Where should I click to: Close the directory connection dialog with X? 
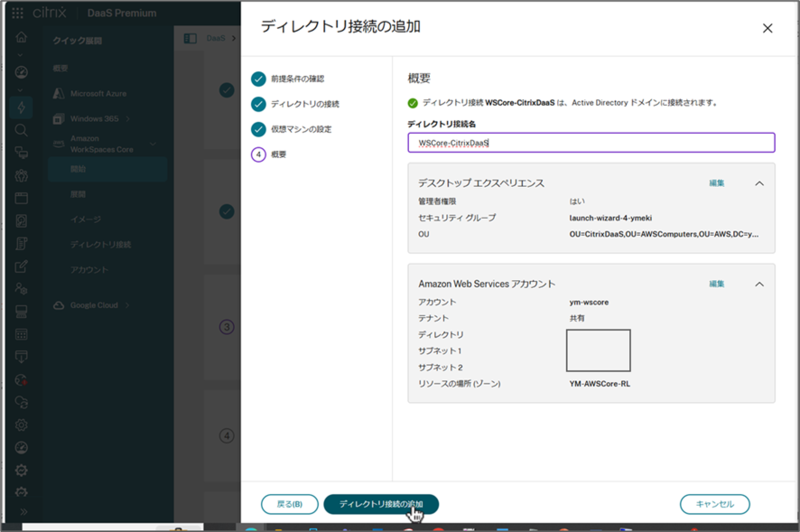767,29
